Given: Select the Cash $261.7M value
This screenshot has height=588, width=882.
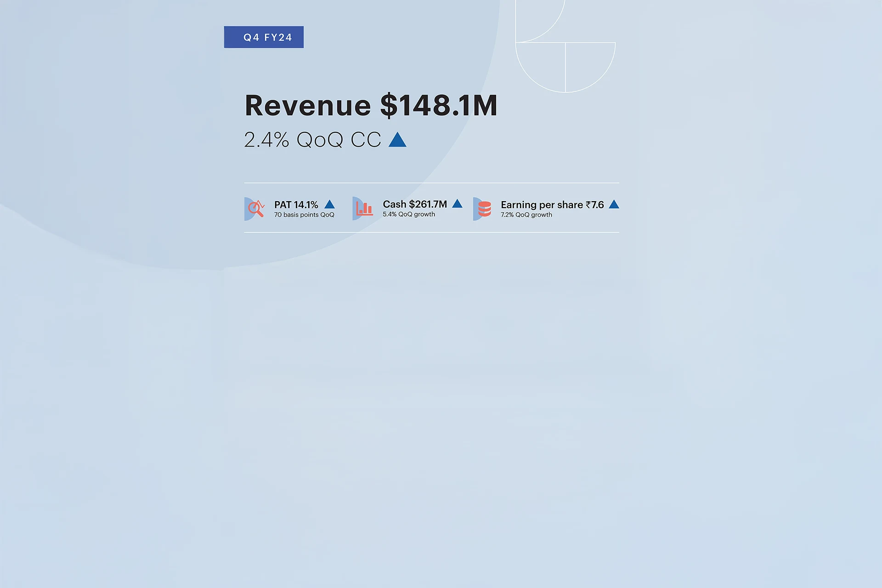Looking at the screenshot, I should coord(415,204).
